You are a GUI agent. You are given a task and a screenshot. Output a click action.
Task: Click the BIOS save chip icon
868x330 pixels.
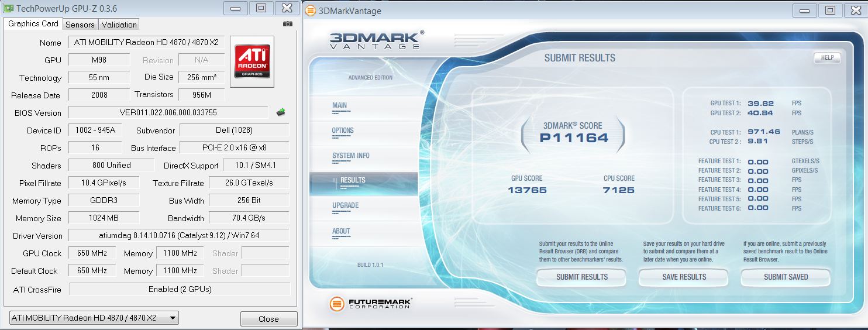click(281, 112)
